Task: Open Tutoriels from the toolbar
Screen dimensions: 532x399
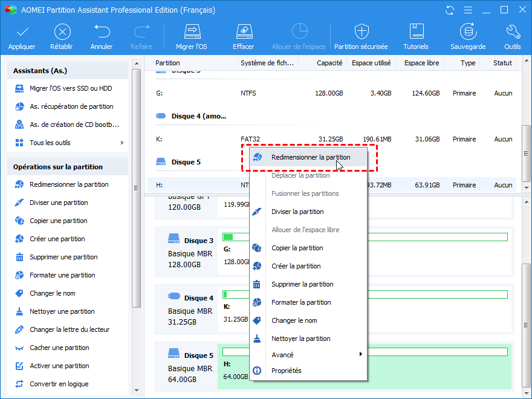Action: (416, 32)
